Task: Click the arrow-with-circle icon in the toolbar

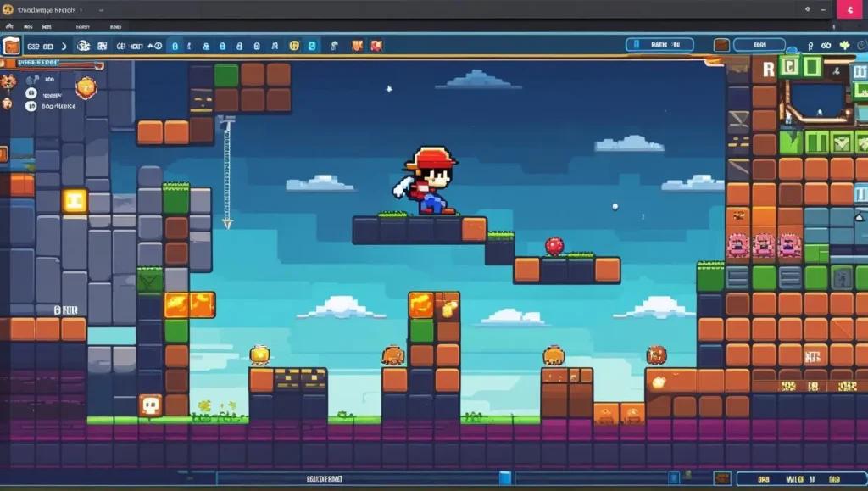Action: (x=155, y=46)
